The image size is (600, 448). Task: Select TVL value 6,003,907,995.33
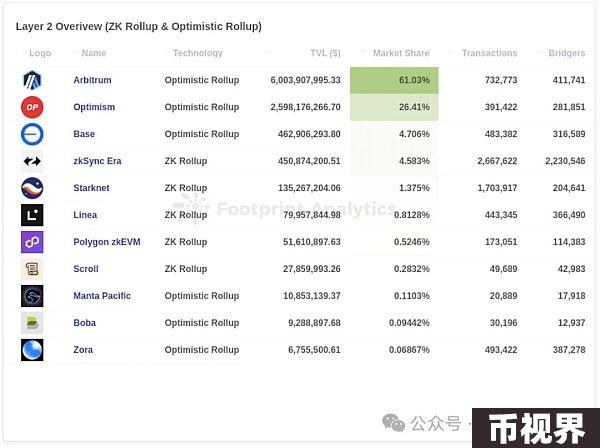(x=305, y=80)
